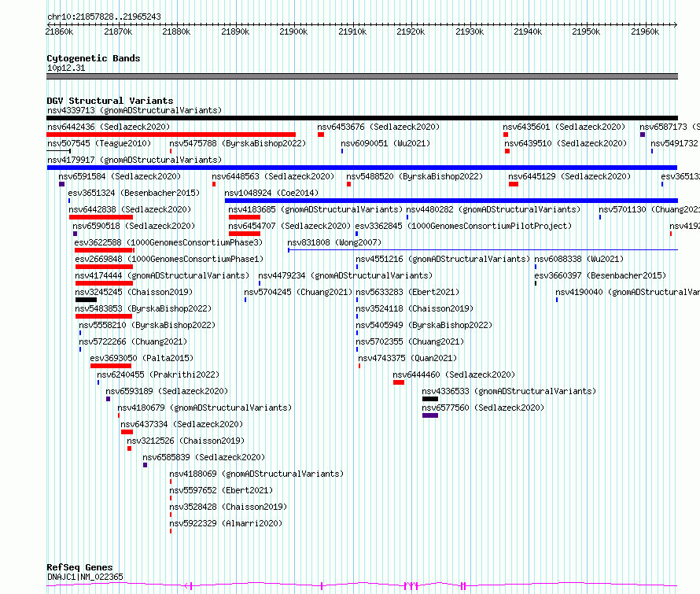This screenshot has height=594, width=700.
Task: Open esv3651324 (Besenbacher2015) label
Action: 134,193
